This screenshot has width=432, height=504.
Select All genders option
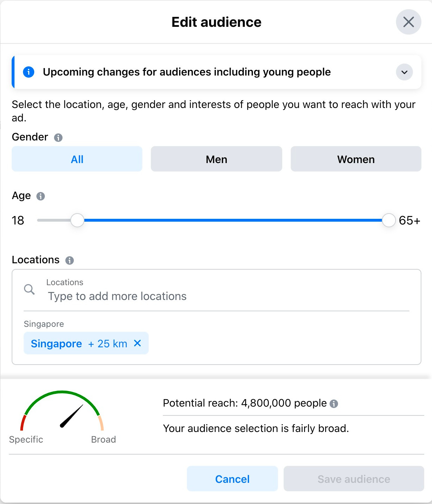[77, 159]
